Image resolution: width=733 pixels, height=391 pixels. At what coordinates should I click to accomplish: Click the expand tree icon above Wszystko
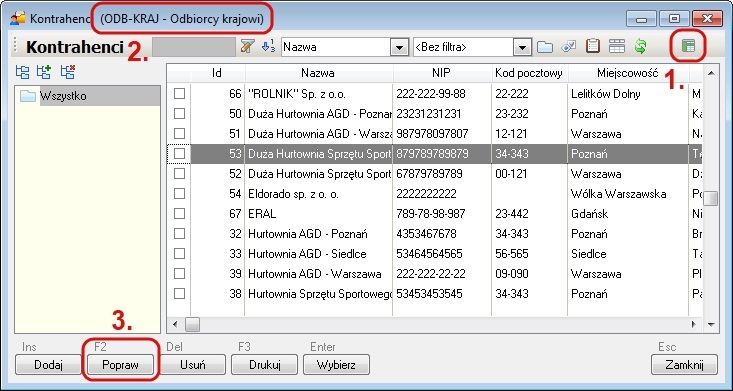pyautogui.click(x=22, y=72)
